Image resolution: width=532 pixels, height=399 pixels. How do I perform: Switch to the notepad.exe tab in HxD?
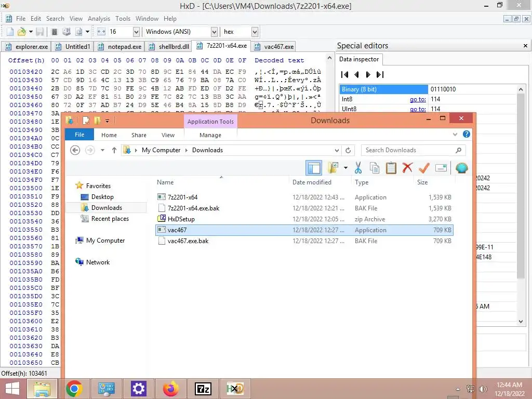pos(119,46)
